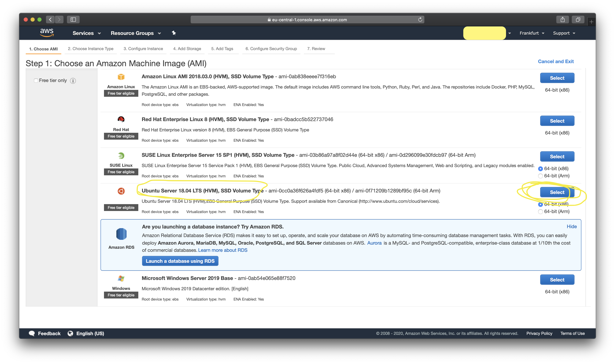Screen dimensions: 615x364
Task: Go forward with Safari forward arrow
Action: click(x=59, y=19)
